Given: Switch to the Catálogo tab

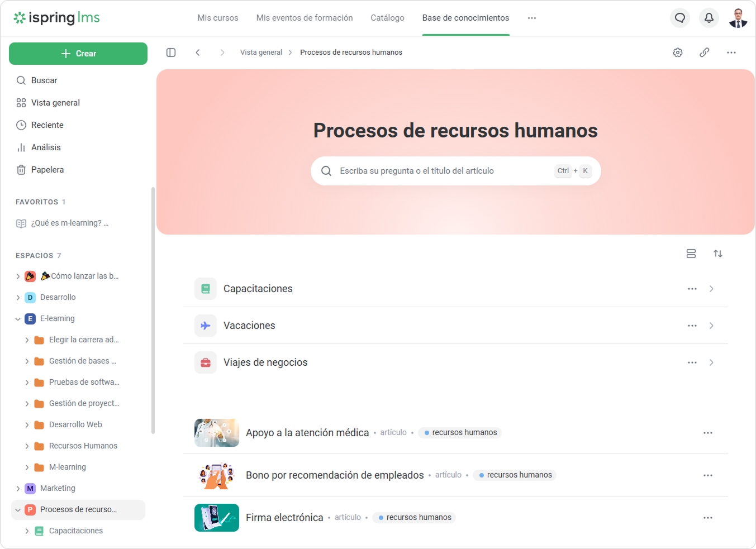Looking at the screenshot, I should [387, 17].
